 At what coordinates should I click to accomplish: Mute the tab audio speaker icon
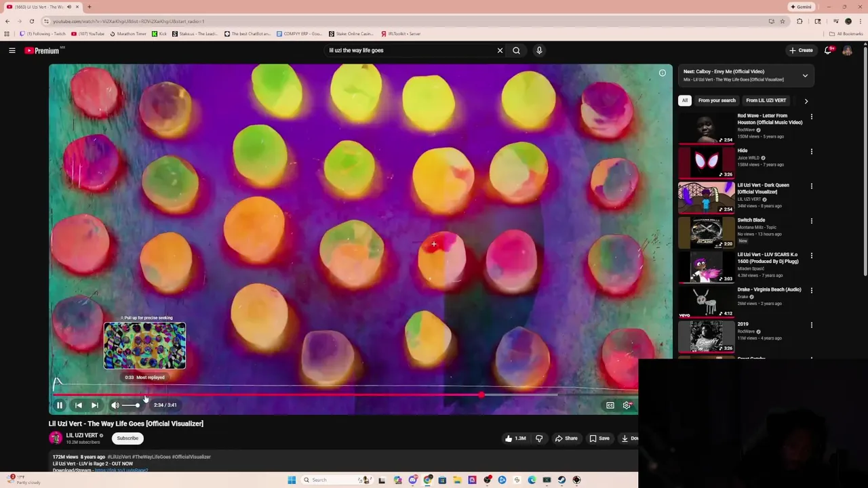(68, 7)
